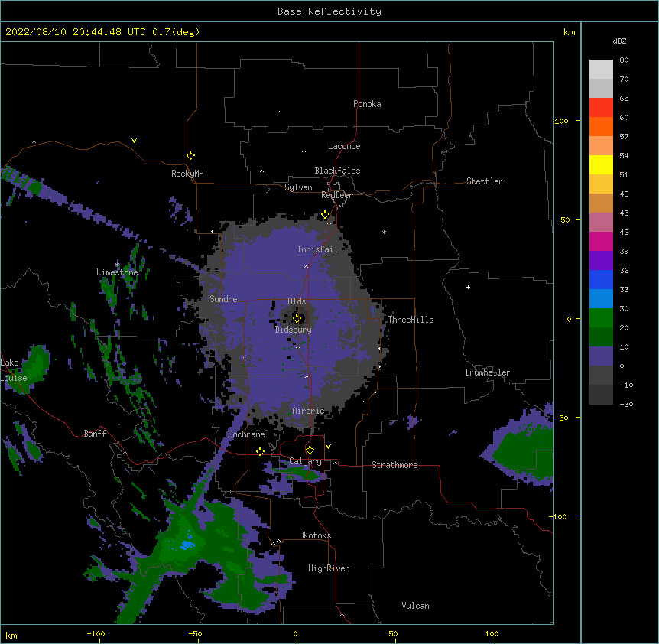Screen dimensions: 659x644
Task: Click the RockyMH label
Action: [187, 174]
